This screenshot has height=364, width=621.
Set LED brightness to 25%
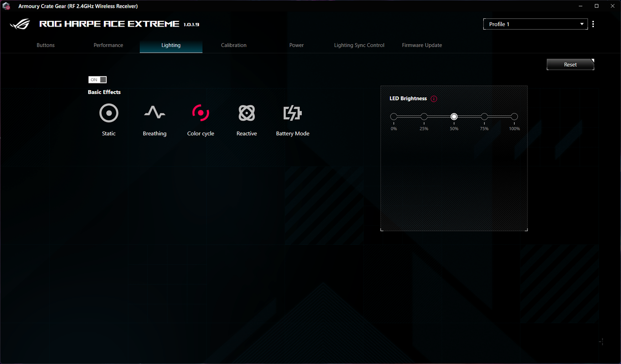click(424, 117)
